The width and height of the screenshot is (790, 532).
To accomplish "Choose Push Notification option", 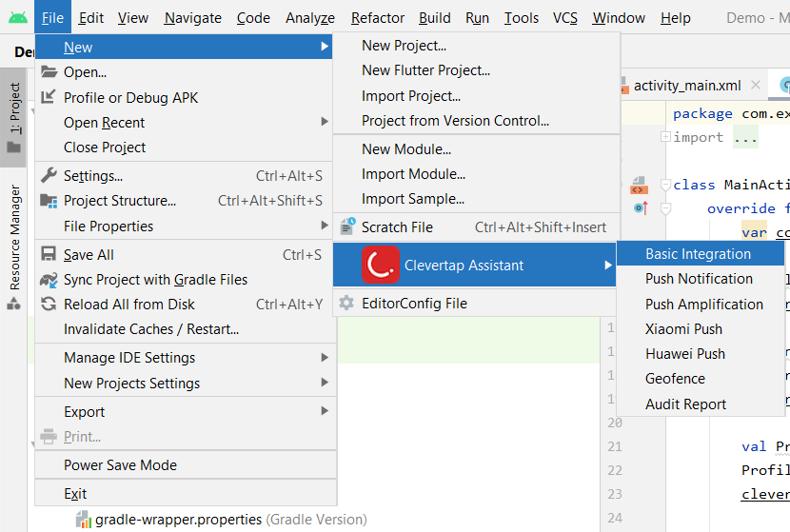I will point(701,279).
